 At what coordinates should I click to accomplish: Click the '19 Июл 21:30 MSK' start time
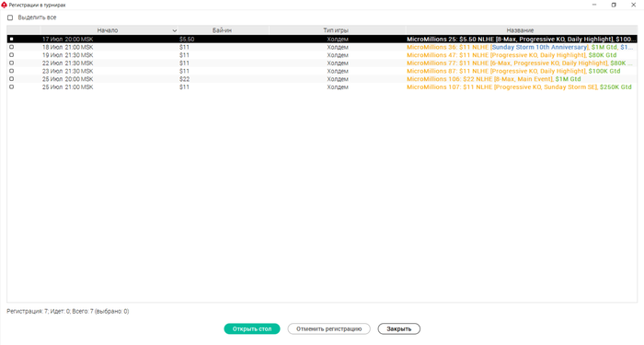68,55
